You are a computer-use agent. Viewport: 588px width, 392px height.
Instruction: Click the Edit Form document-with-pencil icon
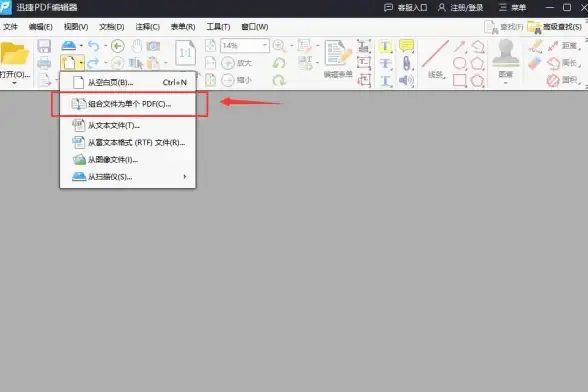click(x=338, y=54)
